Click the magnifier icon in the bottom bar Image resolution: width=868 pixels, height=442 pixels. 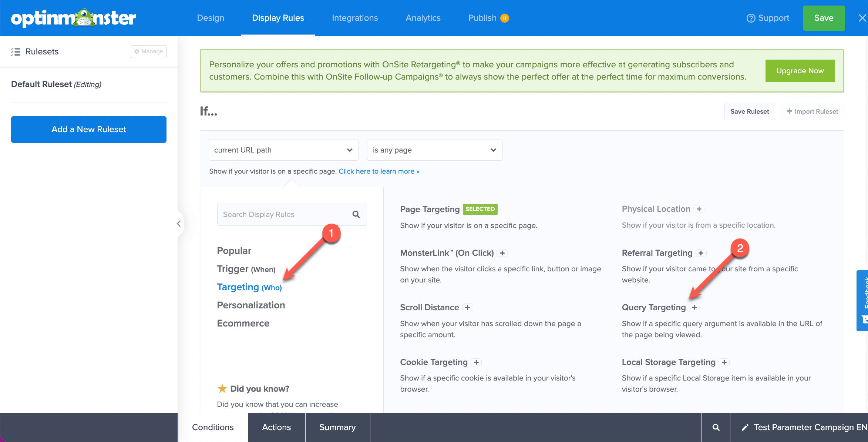point(716,427)
